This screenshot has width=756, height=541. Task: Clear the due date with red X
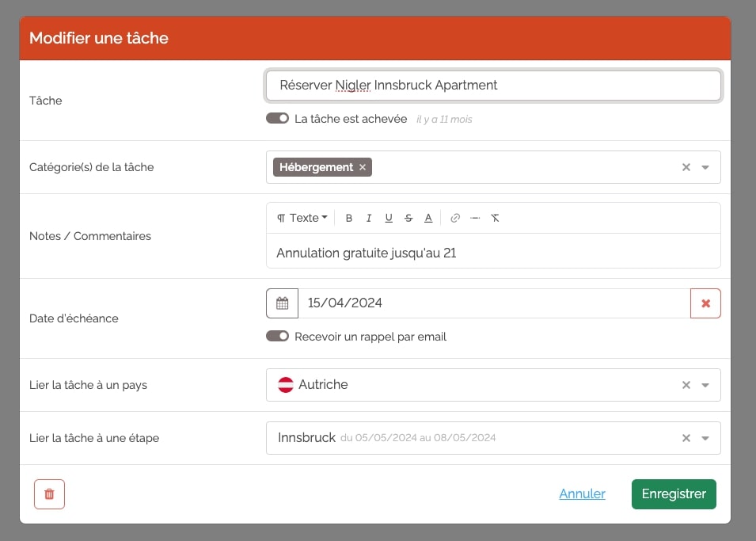pyautogui.click(x=705, y=303)
